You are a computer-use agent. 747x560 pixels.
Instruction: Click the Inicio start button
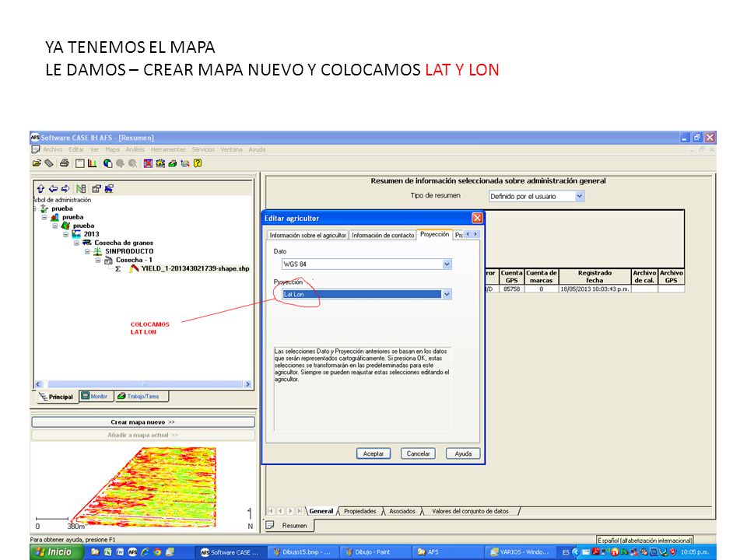56,552
